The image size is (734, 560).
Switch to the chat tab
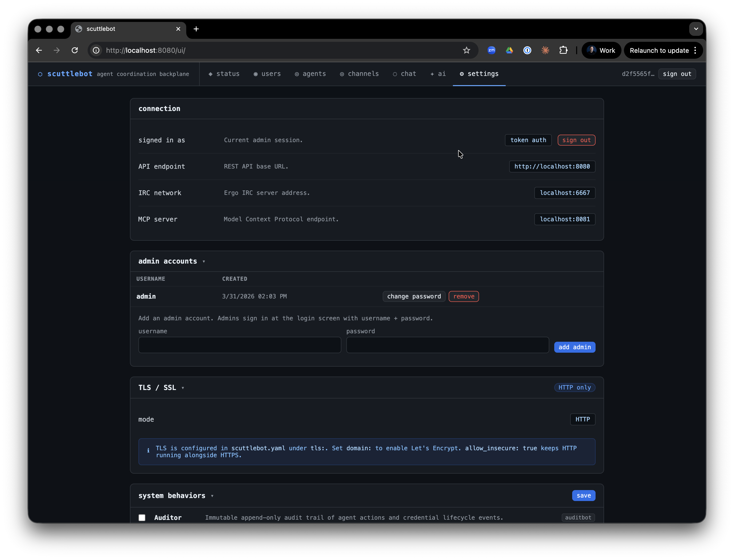[x=404, y=74]
